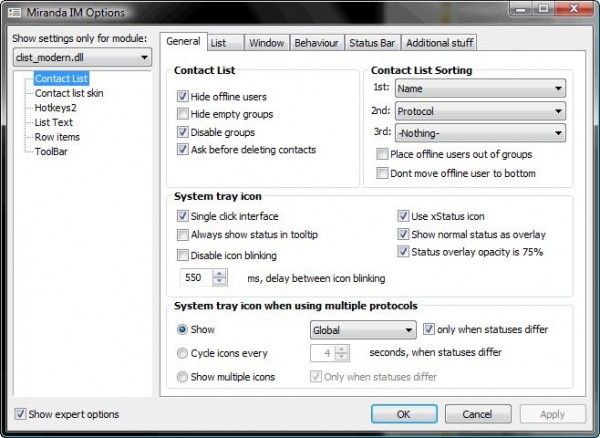Toggle Hide offline users checkbox
This screenshot has height=438, width=600.
click(183, 96)
